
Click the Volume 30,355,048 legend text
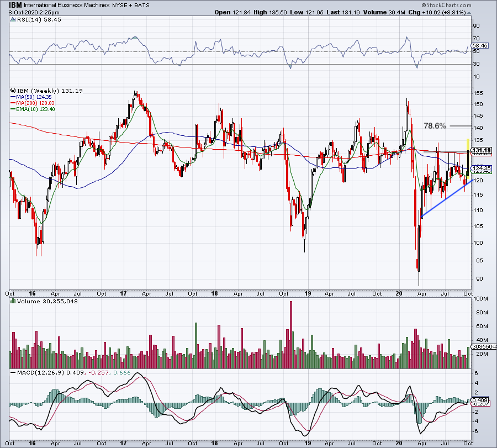[47, 301]
